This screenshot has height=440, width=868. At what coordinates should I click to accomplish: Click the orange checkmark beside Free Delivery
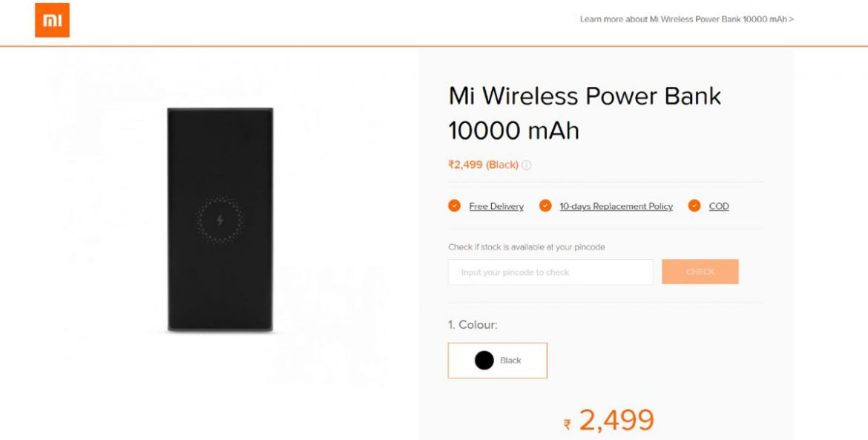pyautogui.click(x=455, y=206)
